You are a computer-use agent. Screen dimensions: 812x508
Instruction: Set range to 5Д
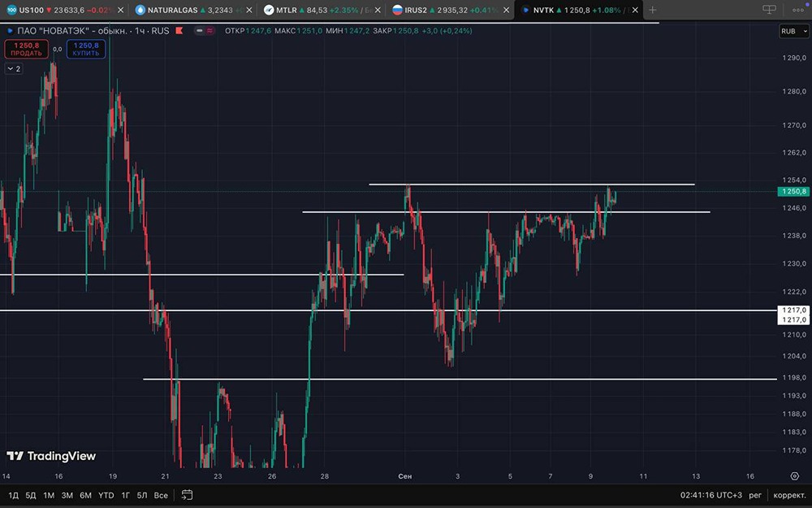click(x=31, y=495)
